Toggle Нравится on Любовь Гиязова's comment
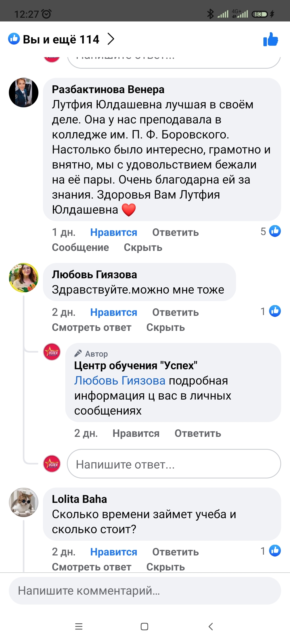290x644 pixels. click(114, 312)
